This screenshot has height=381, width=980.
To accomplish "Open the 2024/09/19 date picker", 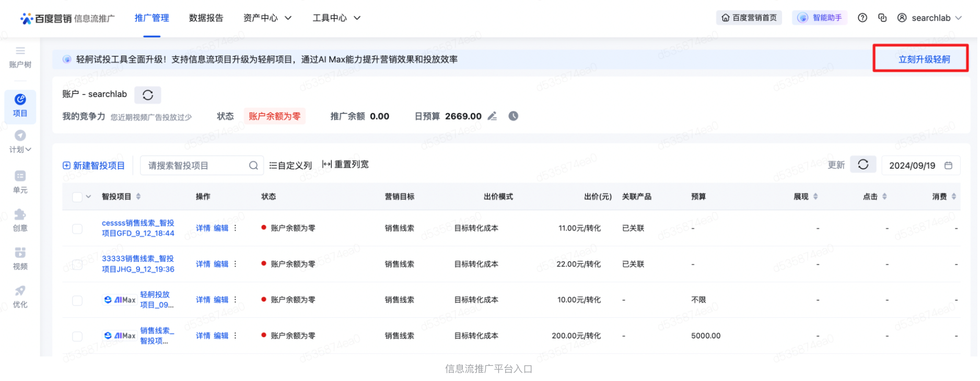I will pos(921,165).
